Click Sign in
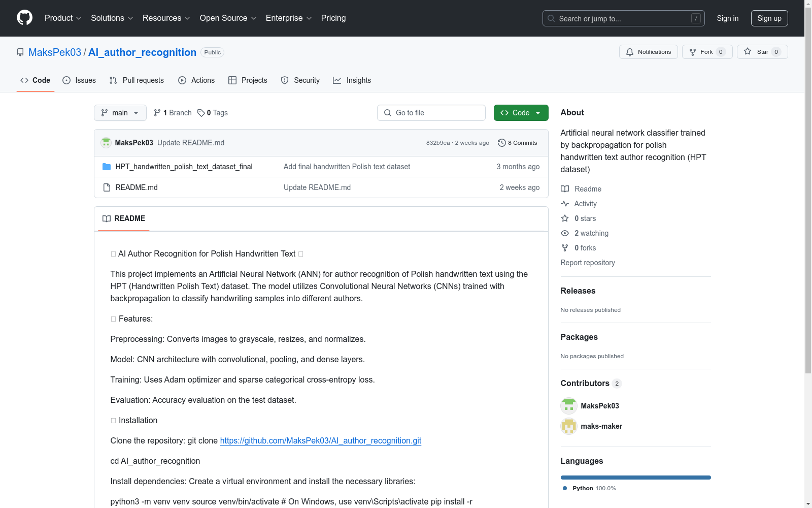The image size is (812, 508). [728, 18]
